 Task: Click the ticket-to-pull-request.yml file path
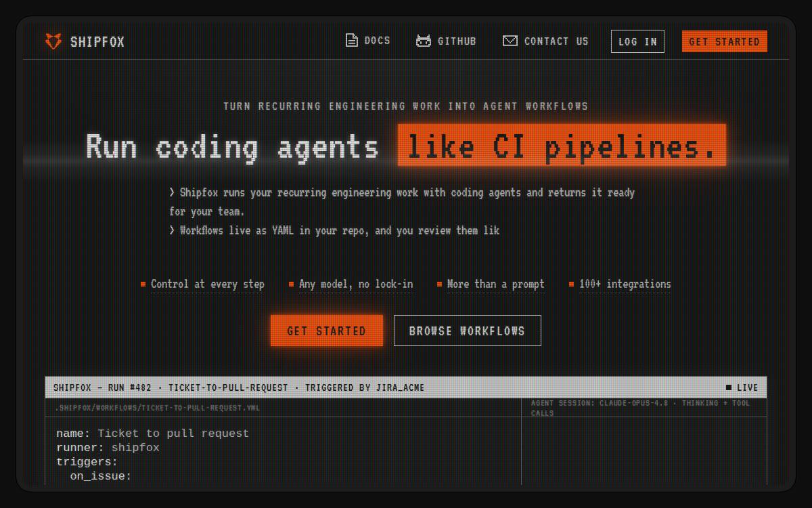(158, 408)
